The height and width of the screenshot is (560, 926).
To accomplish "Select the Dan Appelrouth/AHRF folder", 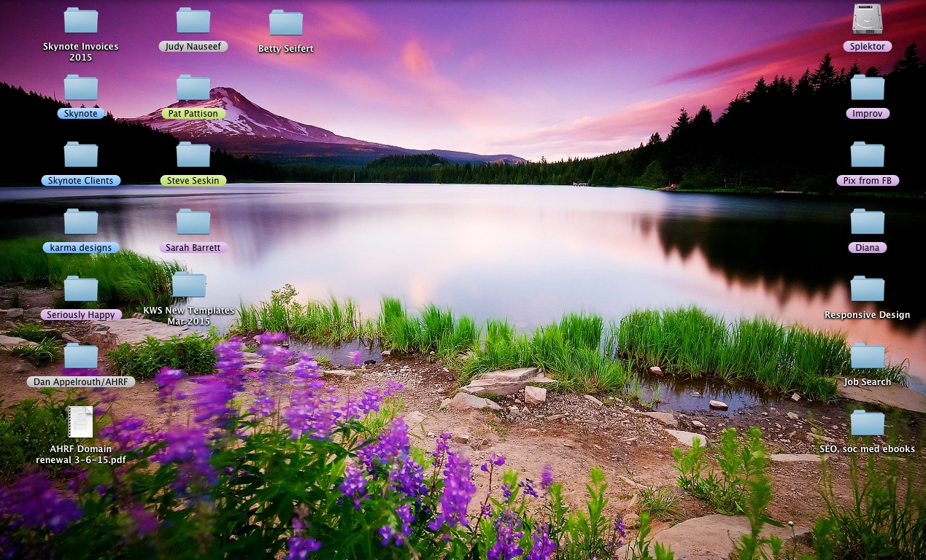I will (x=80, y=357).
